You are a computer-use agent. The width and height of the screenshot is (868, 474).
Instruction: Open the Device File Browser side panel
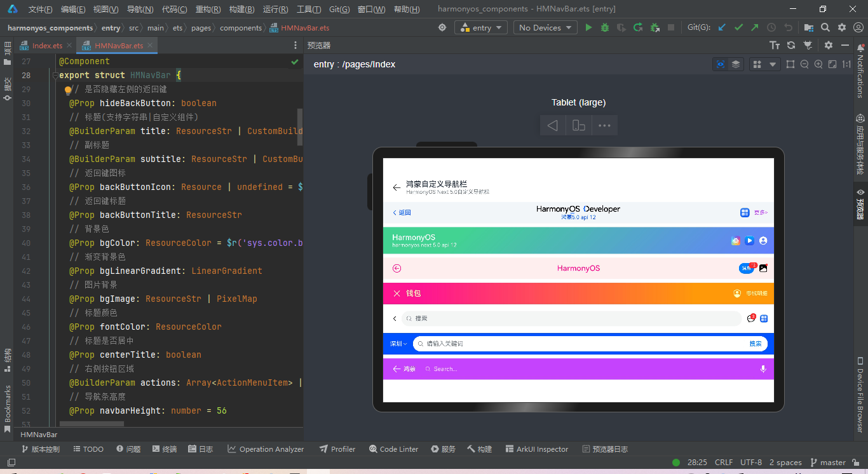[860, 396]
